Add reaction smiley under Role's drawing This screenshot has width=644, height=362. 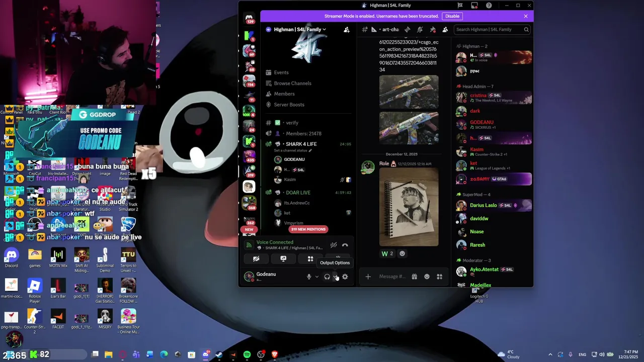(402, 254)
